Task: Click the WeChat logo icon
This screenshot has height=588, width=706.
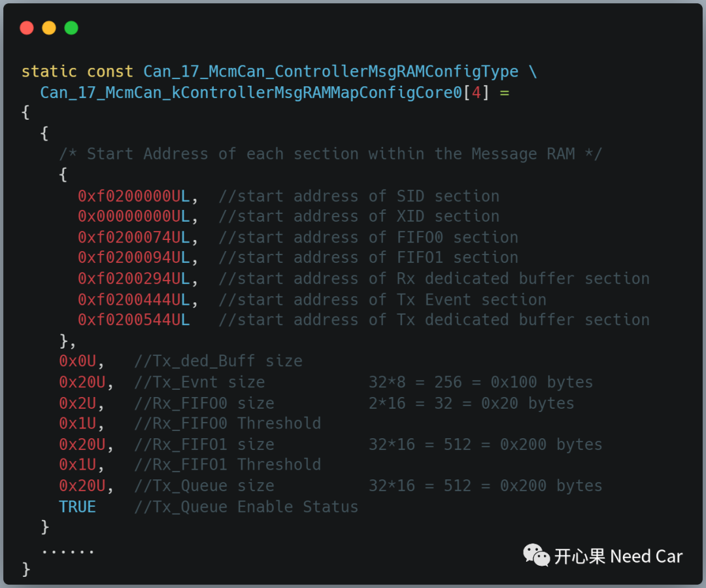Action: [536, 556]
